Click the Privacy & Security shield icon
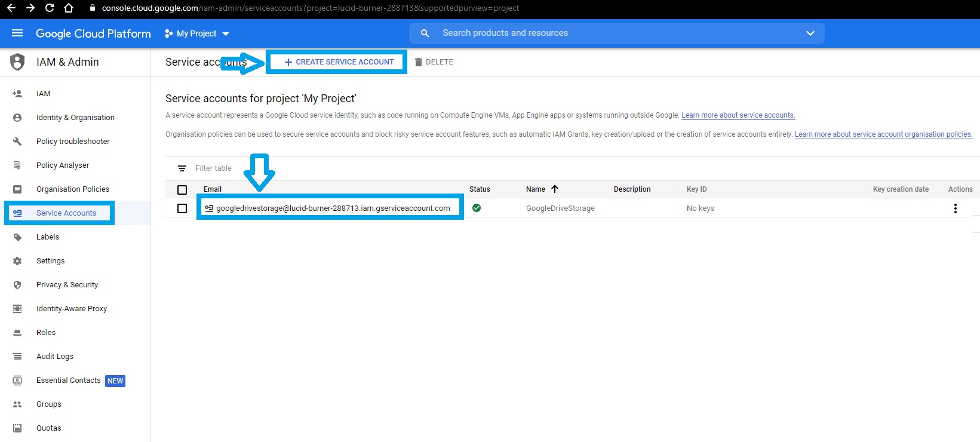 click(17, 285)
